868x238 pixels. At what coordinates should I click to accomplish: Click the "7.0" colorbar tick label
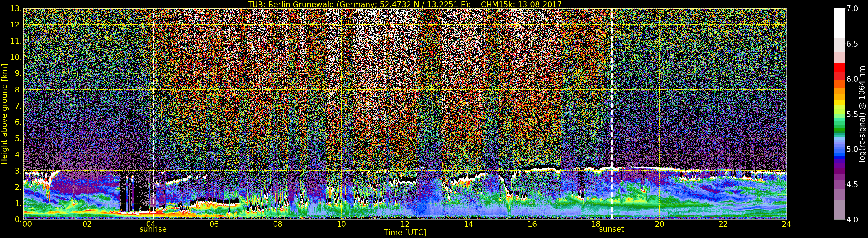click(x=852, y=9)
